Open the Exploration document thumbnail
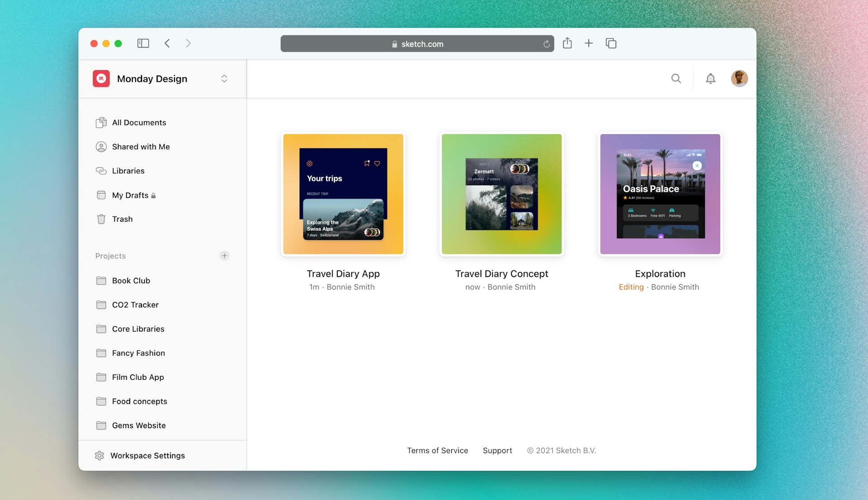 (660, 193)
